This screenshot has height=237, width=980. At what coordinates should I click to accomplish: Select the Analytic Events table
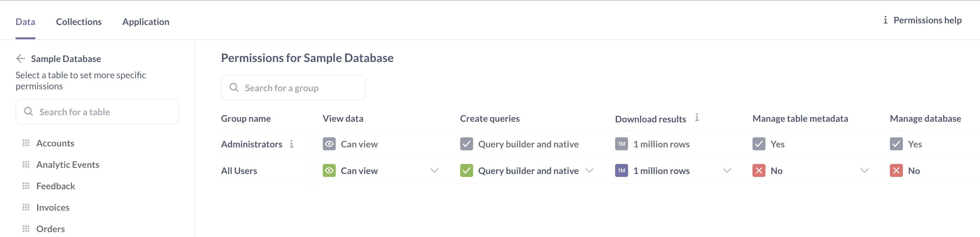point(68,164)
